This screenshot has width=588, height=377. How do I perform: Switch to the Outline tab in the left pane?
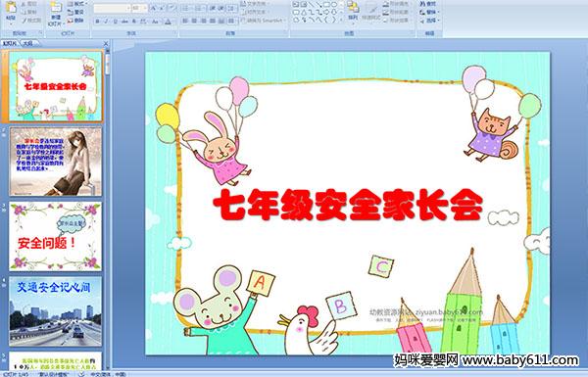28,43
